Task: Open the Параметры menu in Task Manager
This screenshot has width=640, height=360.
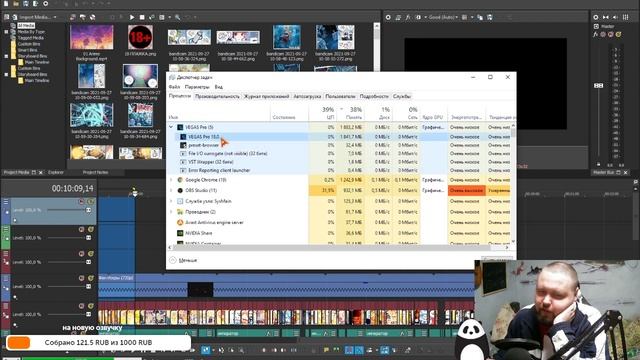Action: point(197,87)
